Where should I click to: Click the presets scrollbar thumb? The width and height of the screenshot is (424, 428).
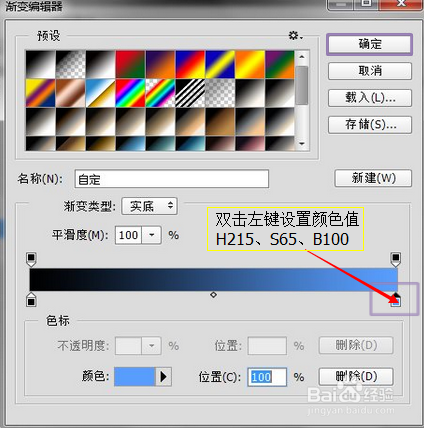click(x=302, y=85)
